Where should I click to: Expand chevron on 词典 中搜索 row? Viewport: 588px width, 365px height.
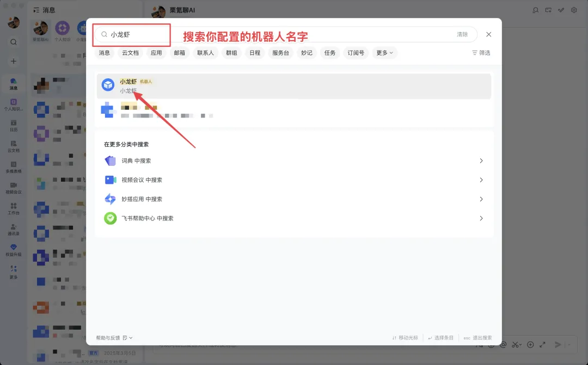pyautogui.click(x=481, y=161)
